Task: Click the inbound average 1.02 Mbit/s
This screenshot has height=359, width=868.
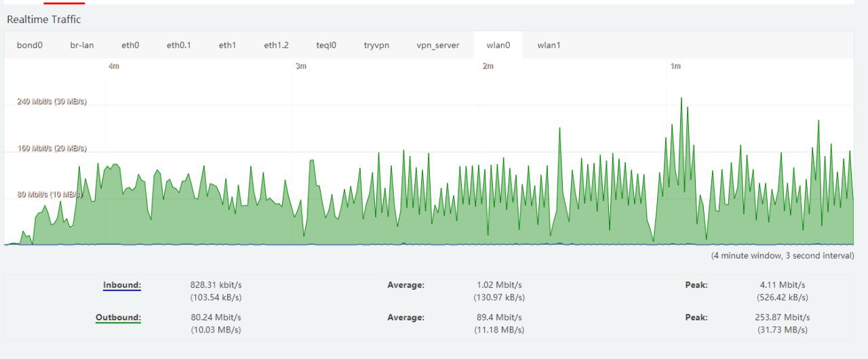Action: pyautogui.click(x=500, y=285)
